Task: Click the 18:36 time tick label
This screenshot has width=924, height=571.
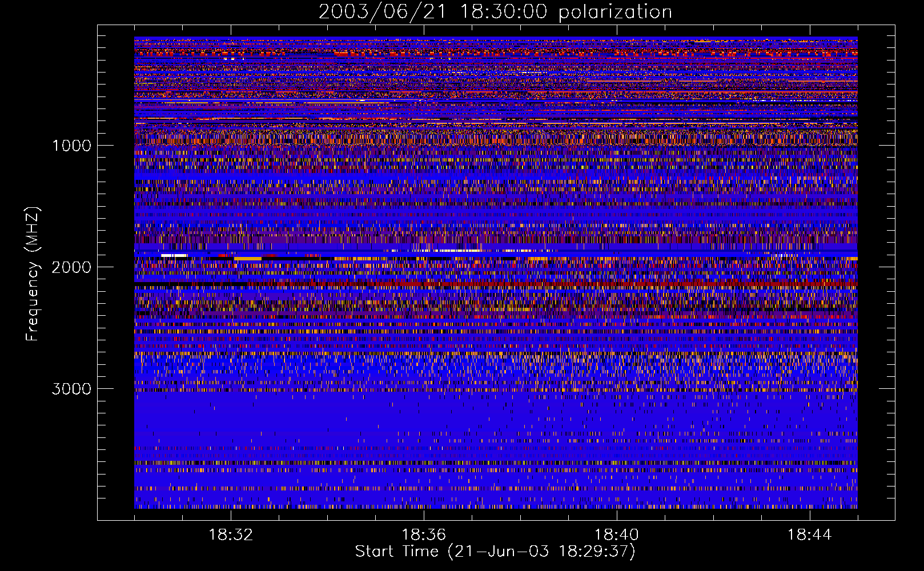Action: coord(424,535)
